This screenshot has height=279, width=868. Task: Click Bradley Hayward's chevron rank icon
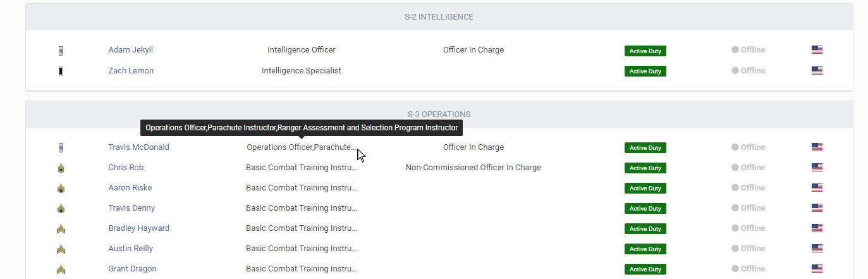coord(61,229)
